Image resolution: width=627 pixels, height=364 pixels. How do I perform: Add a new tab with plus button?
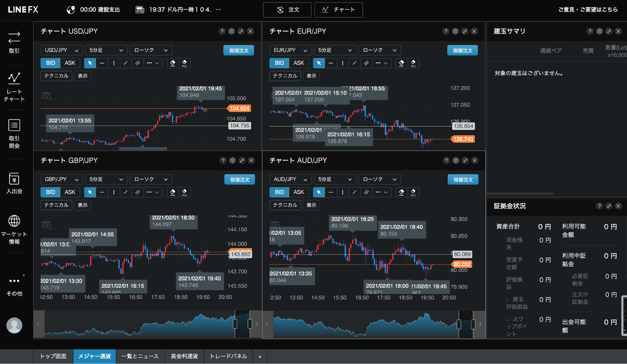tap(260, 357)
